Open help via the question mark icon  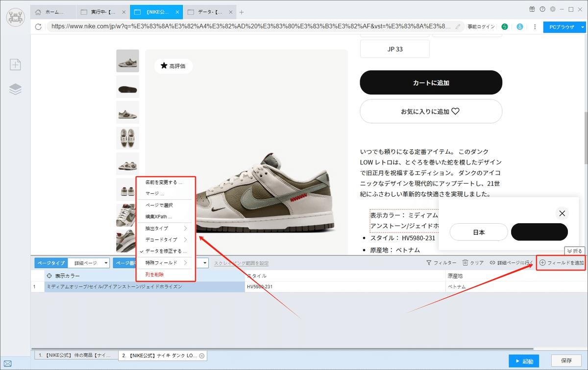click(542, 9)
